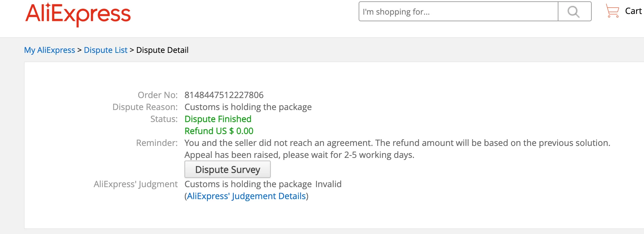Open the shopping cart icon

pos(612,11)
